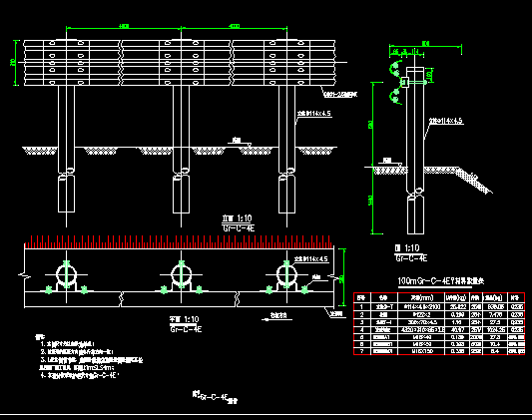The image size is (532, 420).
Task: Select row number "7" in the materials table
Action: point(362,351)
